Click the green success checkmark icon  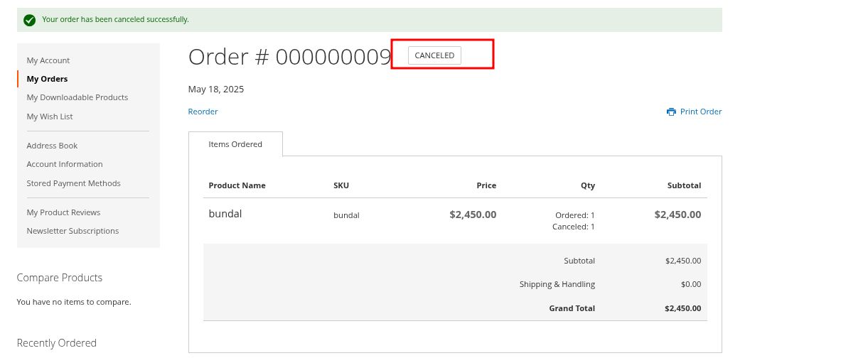point(29,20)
